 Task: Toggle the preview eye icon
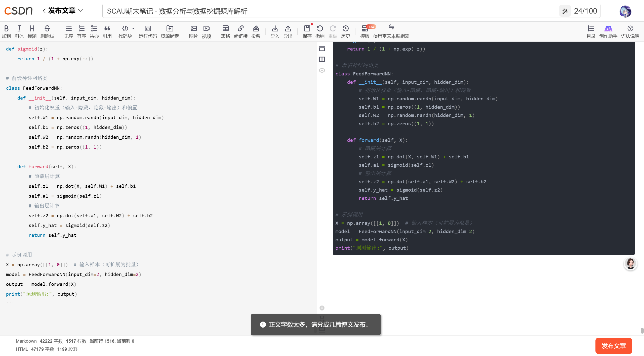pyautogui.click(x=322, y=70)
